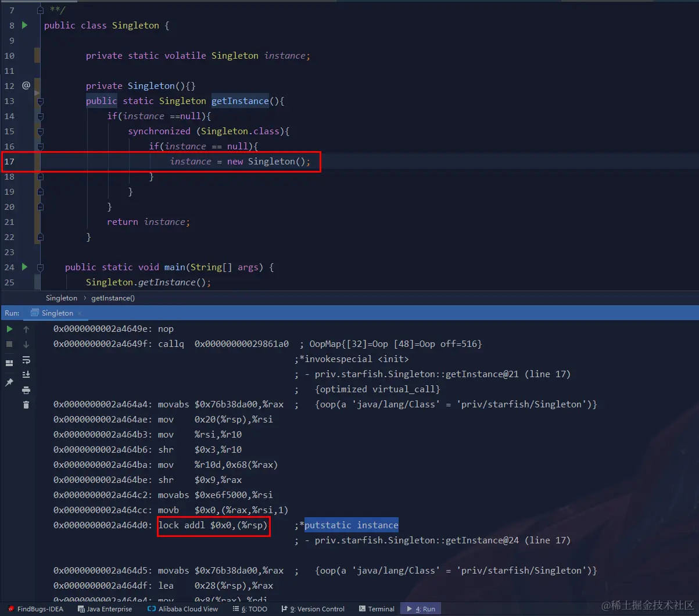Print the console output
Image resolution: width=699 pixels, height=616 pixels.
(x=26, y=390)
